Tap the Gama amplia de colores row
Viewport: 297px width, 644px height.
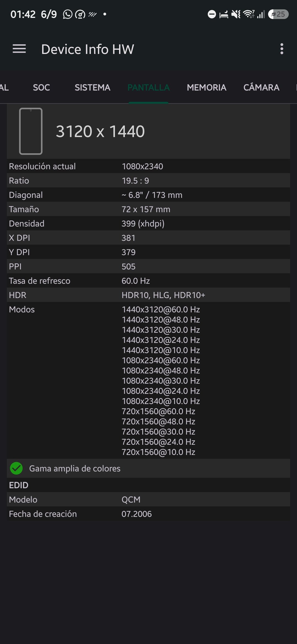tap(148, 468)
